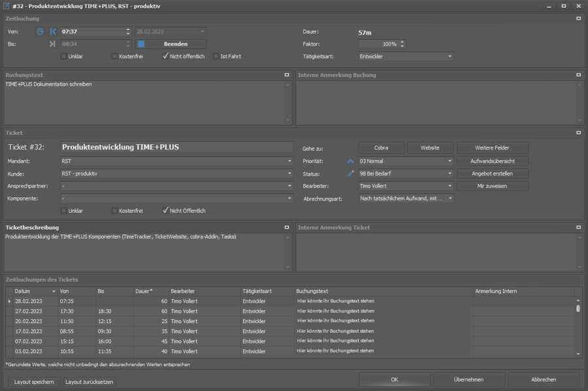Viewport: 588px width, 391px height.
Task: Click the priority up-arrow icon
Action: [351, 161]
